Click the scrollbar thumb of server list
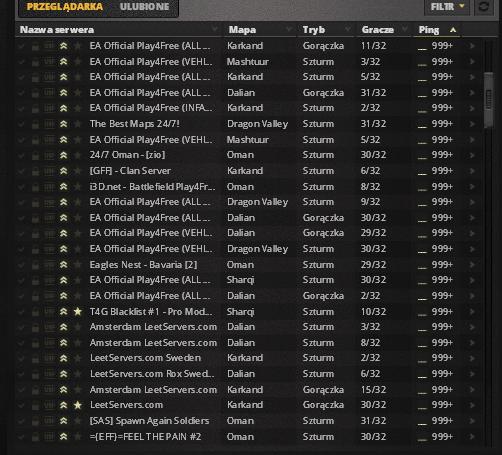The width and height of the screenshot is (502, 455). (x=489, y=100)
